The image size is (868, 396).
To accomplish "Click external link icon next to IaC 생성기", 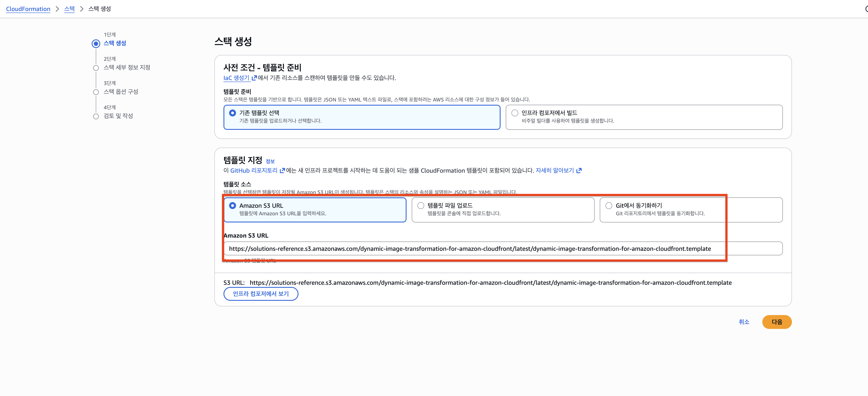I will click(254, 78).
